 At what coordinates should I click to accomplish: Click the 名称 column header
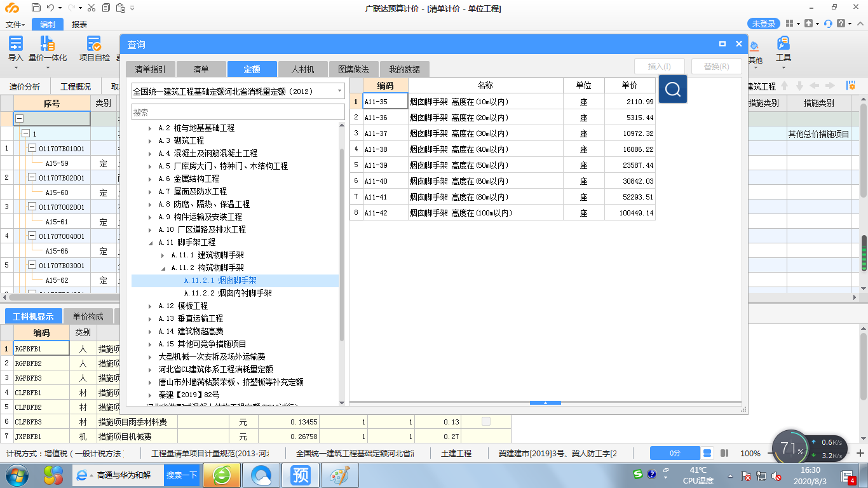pos(485,85)
